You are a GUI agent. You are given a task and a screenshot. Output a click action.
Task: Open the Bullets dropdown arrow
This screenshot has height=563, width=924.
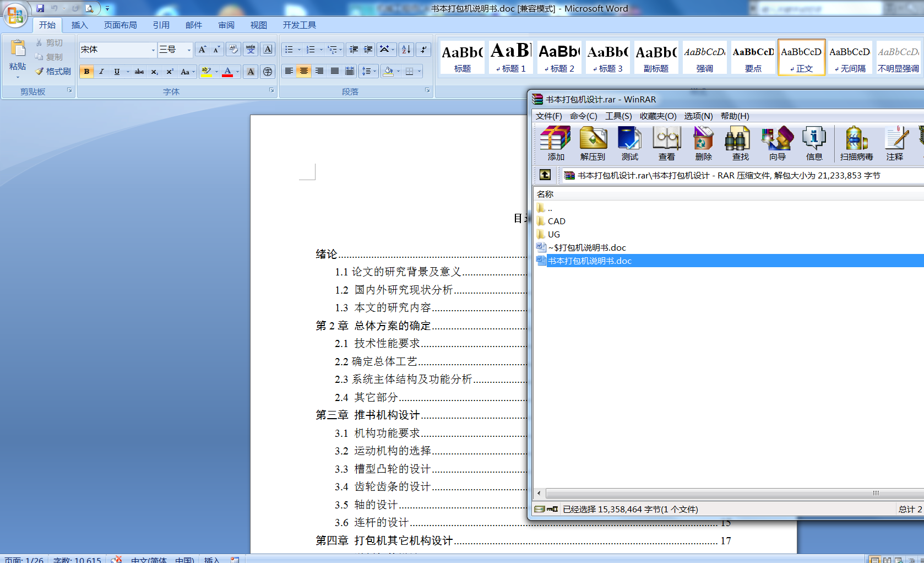299,50
